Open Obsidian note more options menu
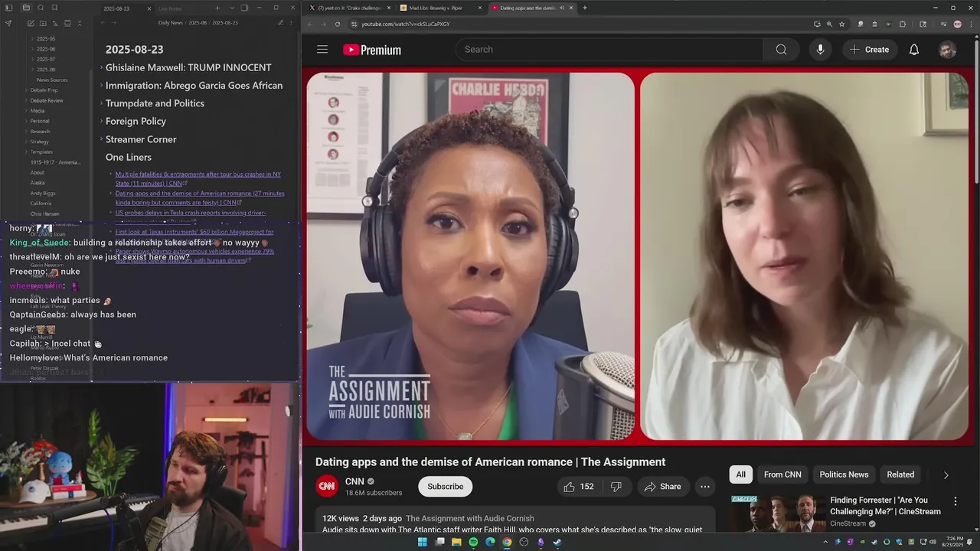This screenshot has height=551, width=980. click(291, 23)
